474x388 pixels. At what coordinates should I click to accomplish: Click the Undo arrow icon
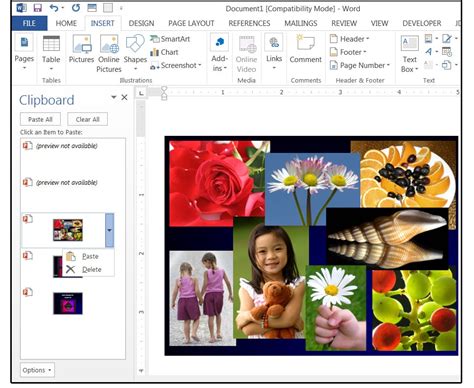[x=54, y=8]
